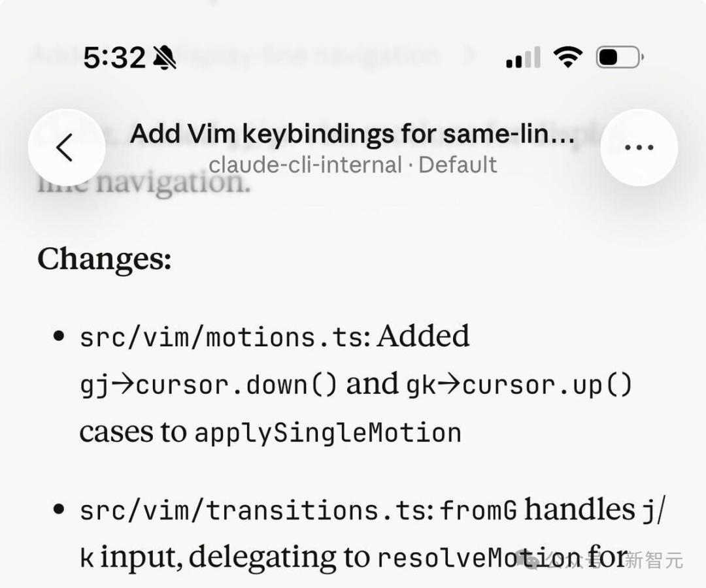Viewport: 706px width, 588px height.
Task: Tap the 5:32 clock in status bar
Action: click(x=114, y=59)
